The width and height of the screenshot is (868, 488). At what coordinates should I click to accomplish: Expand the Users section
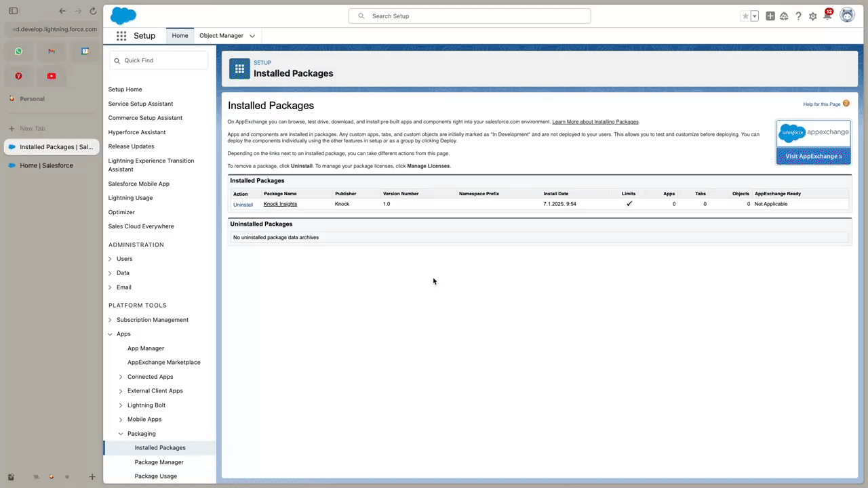click(x=111, y=259)
